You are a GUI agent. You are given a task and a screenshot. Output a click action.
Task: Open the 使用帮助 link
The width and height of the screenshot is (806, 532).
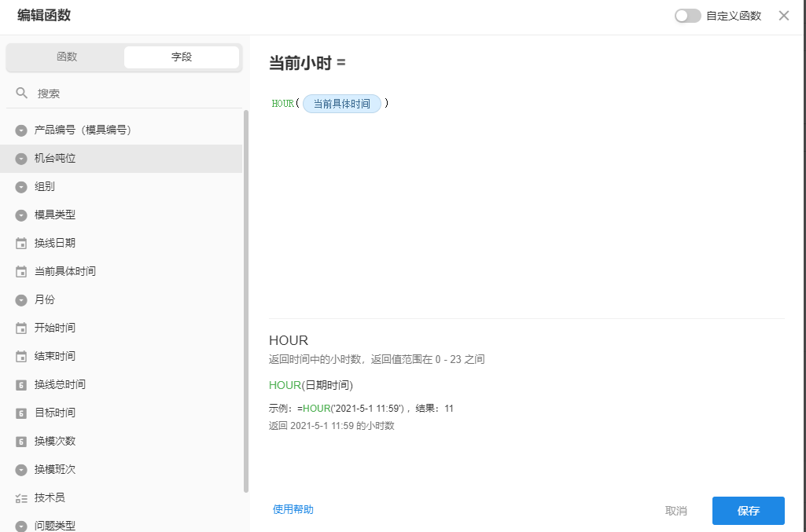[x=293, y=510]
